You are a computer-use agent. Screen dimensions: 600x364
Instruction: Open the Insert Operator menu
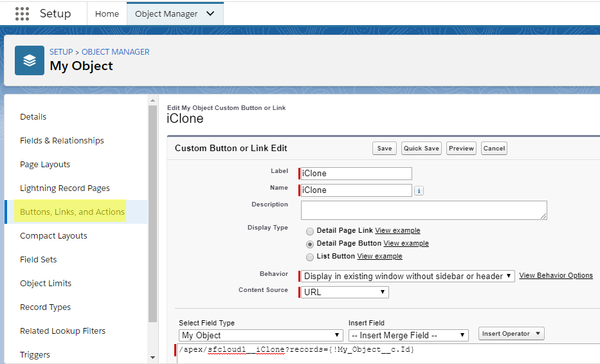[x=511, y=334]
